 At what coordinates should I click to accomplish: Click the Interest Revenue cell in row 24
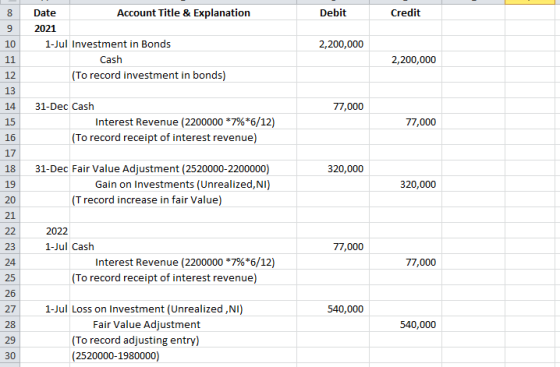click(183, 262)
